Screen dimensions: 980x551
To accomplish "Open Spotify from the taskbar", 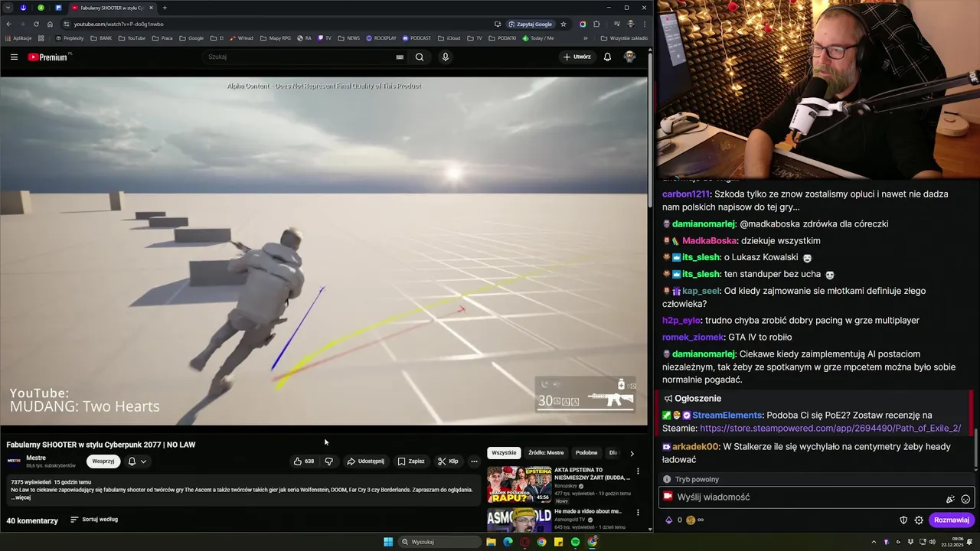I will pyautogui.click(x=575, y=542).
